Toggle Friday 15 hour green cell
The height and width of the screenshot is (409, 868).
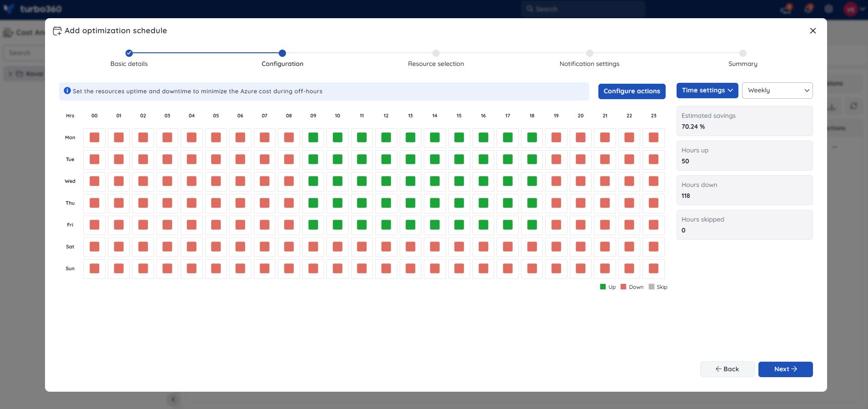point(459,225)
